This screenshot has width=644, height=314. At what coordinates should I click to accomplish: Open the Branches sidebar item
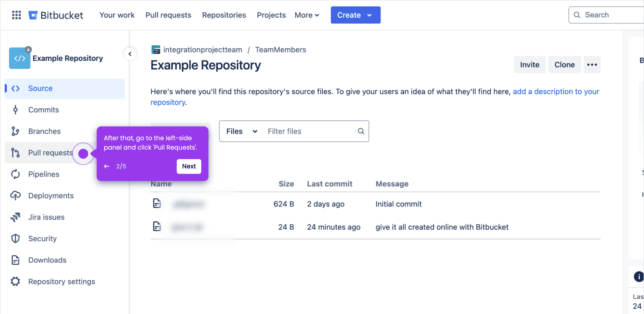44,131
